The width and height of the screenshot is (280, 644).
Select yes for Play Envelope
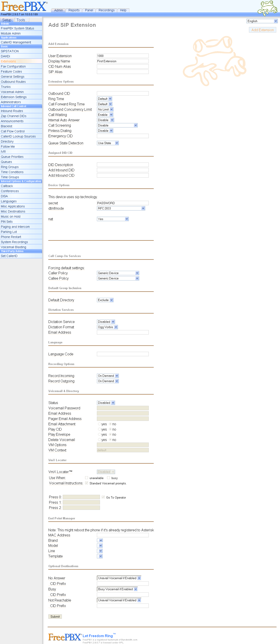pyautogui.click(x=99, y=435)
